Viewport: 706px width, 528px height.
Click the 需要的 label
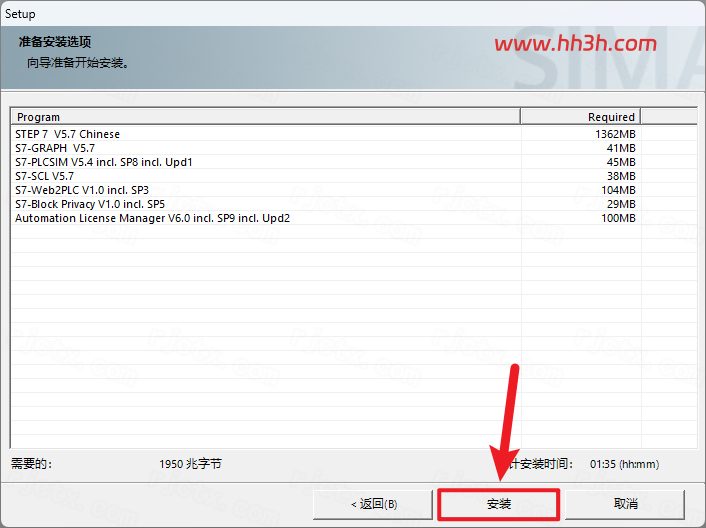point(31,463)
